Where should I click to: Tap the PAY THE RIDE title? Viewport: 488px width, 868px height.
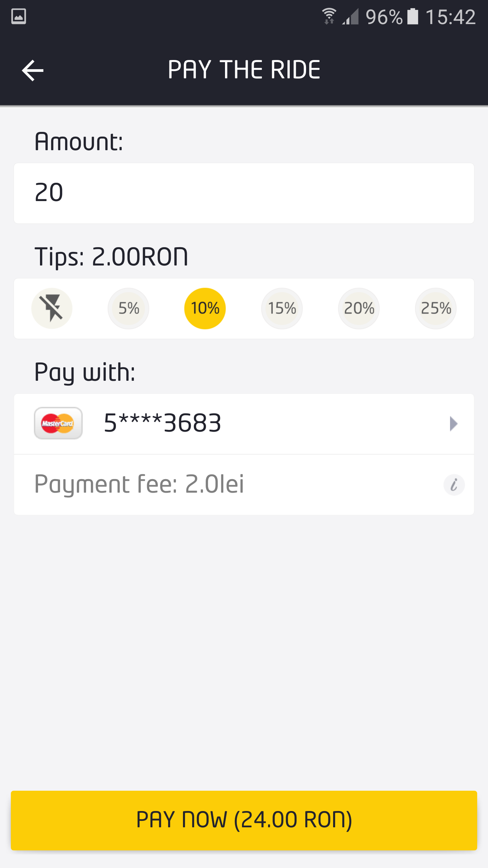[244, 70]
